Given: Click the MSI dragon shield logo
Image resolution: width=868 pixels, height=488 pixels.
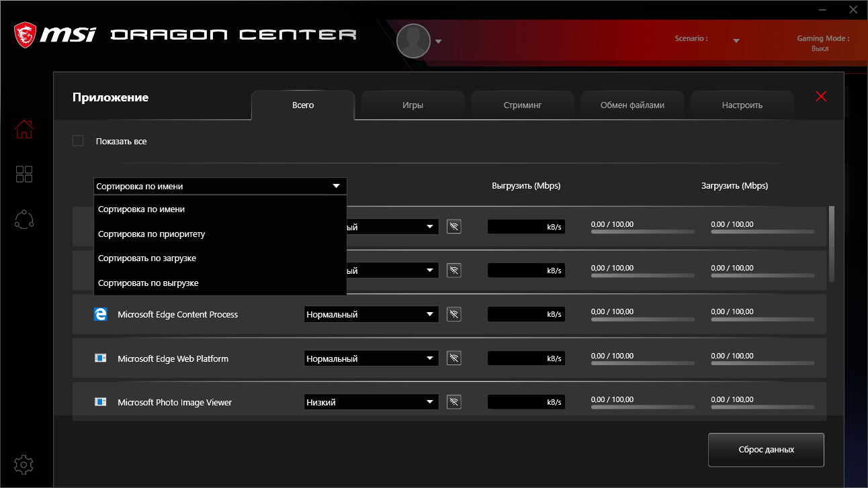Looking at the screenshot, I should [x=26, y=35].
